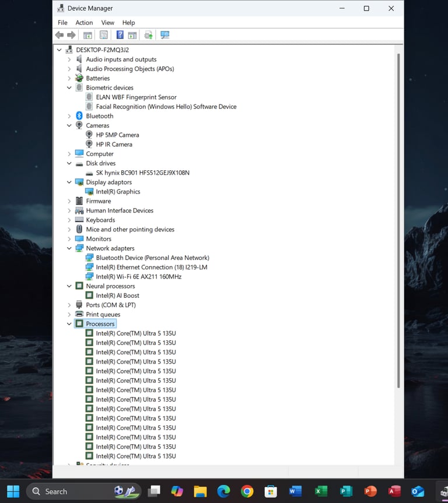Image resolution: width=448 pixels, height=503 pixels.
Task: Select the Bluetooth category icon
Action: (x=79, y=116)
